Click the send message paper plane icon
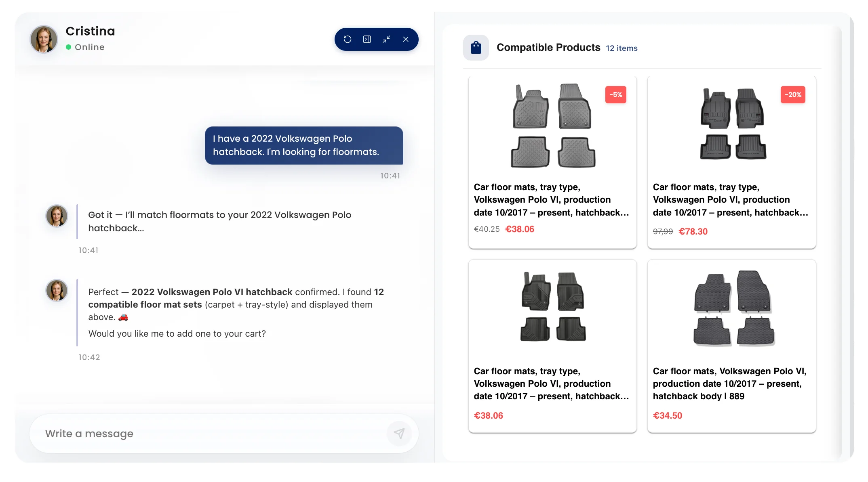The height and width of the screenshot is (482, 868). [399, 434]
